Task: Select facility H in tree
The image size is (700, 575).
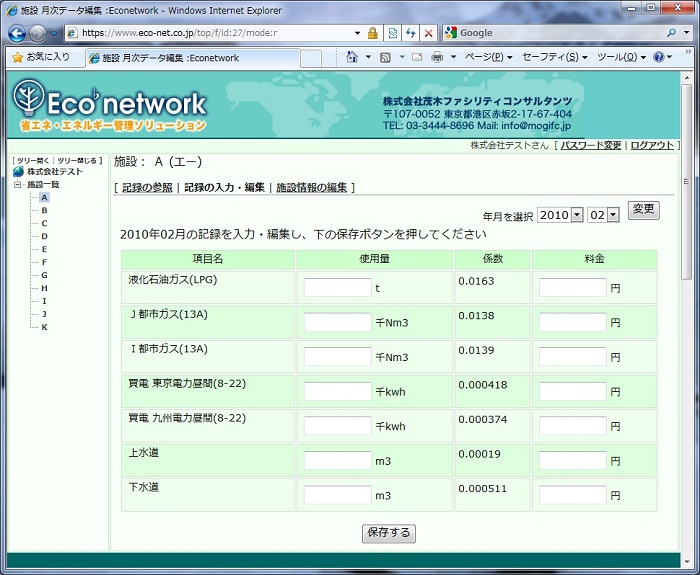Action: (44, 288)
